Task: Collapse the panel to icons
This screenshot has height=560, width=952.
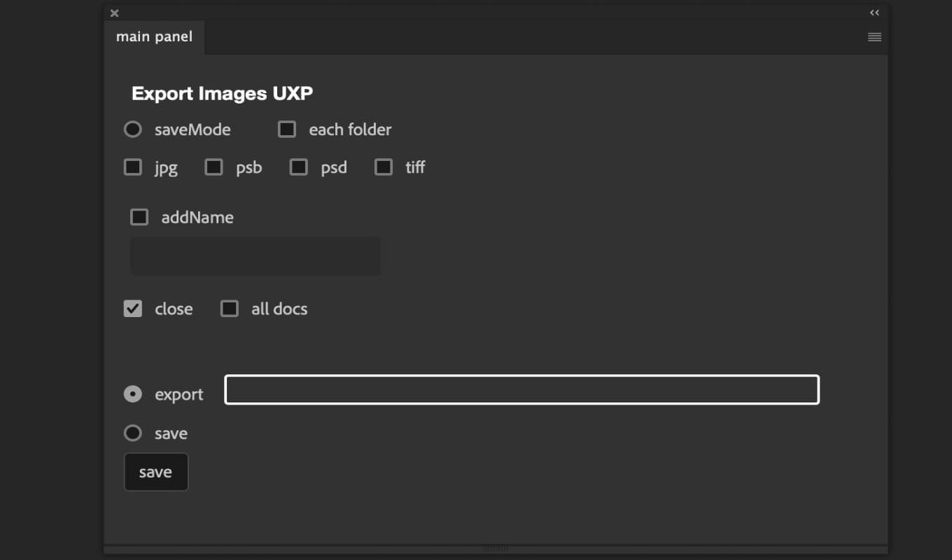Action: pos(874,13)
